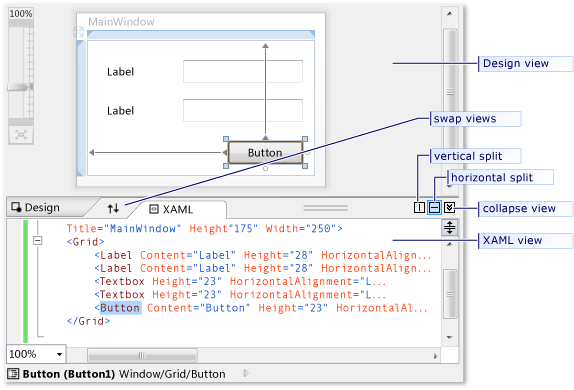This screenshot has height=390, width=574.
Task: Click the XAML horizontal scroll right arrow
Action: (x=435, y=356)
